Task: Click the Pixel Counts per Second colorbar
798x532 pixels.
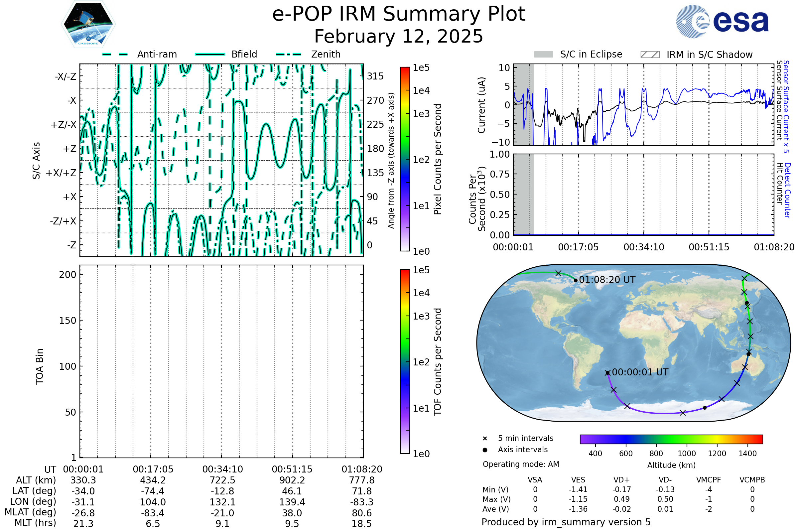Action: [405, 160]
